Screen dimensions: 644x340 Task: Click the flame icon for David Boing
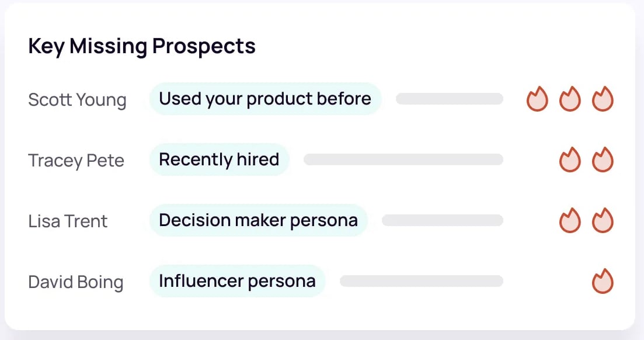click(603, 282)
